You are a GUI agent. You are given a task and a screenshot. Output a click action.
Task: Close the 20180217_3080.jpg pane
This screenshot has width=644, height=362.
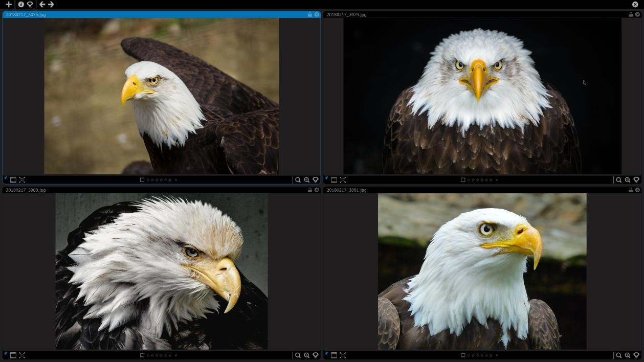coord(317,190)
